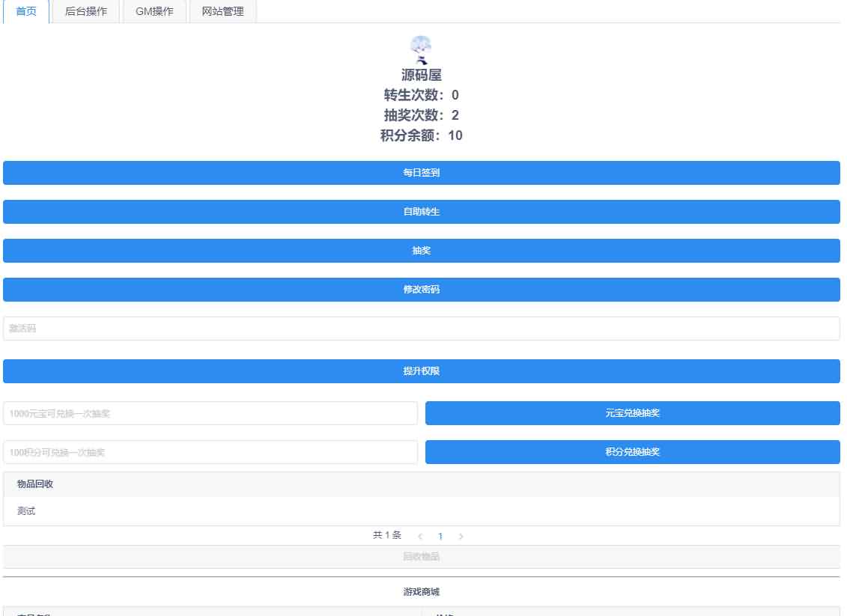Click the 自助转生 button
The width and height of the screenshot is (847, 616).
tap(421, 212)
